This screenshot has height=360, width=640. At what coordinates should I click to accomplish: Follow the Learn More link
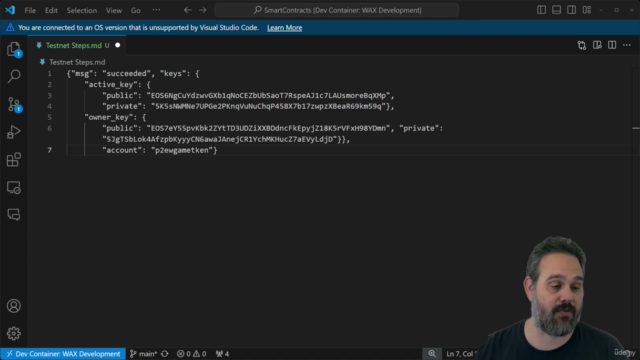pos(284,28)
